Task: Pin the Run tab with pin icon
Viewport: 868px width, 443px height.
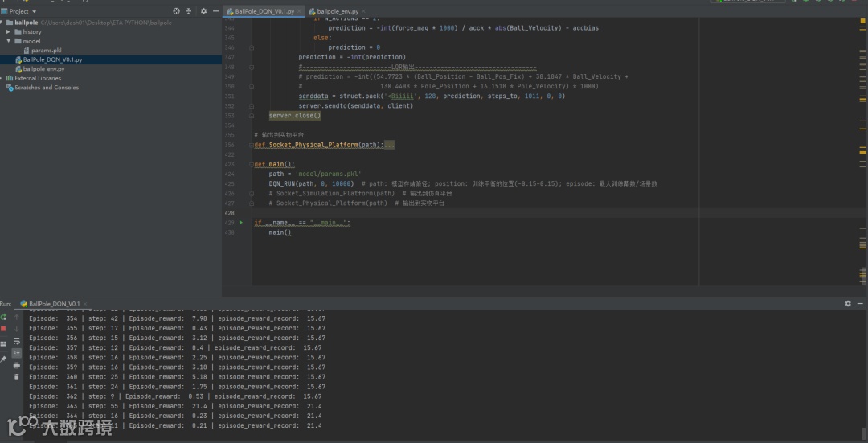Action: click(4, 359)
